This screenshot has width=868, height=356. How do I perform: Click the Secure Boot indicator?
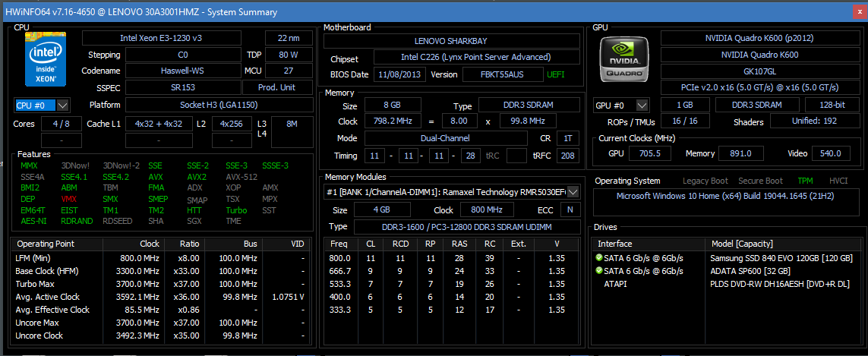(762, 181)
